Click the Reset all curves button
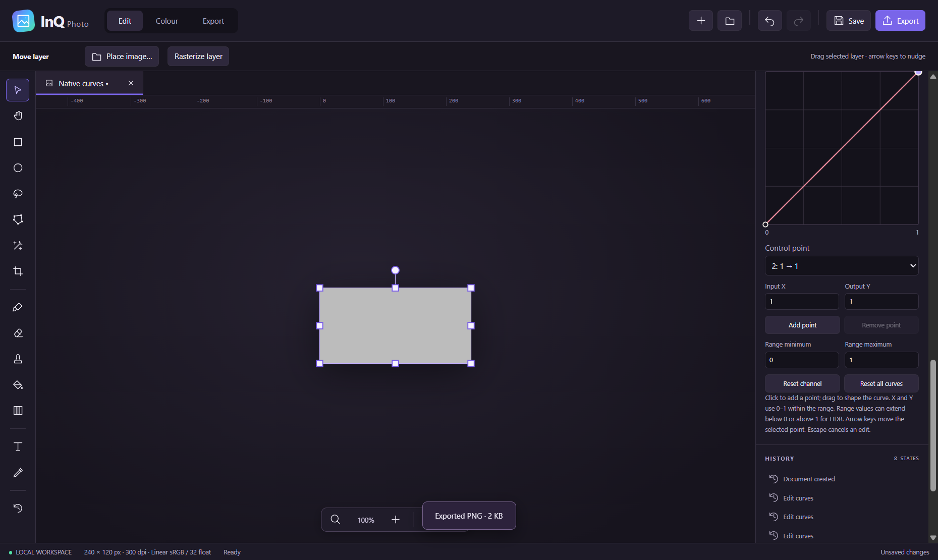The width and height of the screenshot is (938, 560). 881,383
